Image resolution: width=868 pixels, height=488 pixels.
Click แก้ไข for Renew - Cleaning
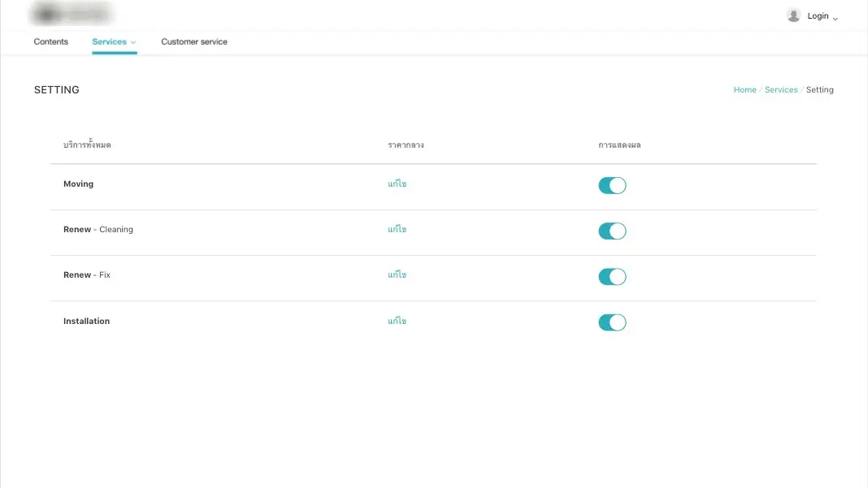397,229
